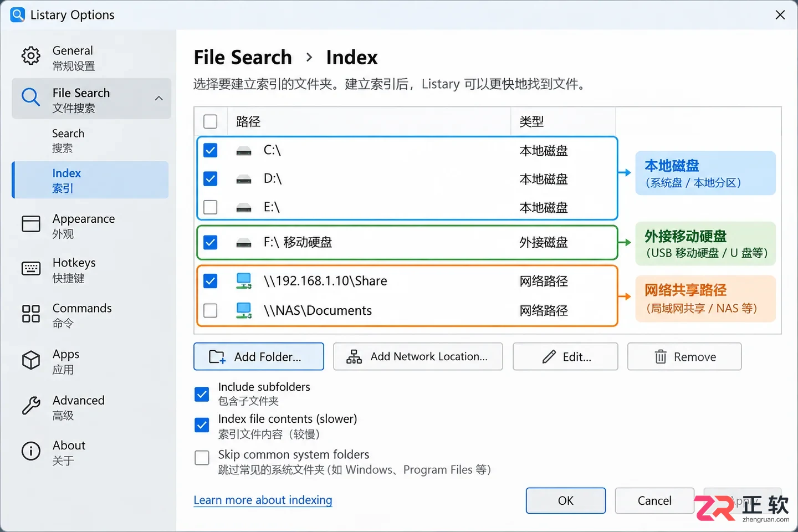Screen dimensions: 798x532
Task: Click the C:\ drive icon
Action: (x=244, y=151)
